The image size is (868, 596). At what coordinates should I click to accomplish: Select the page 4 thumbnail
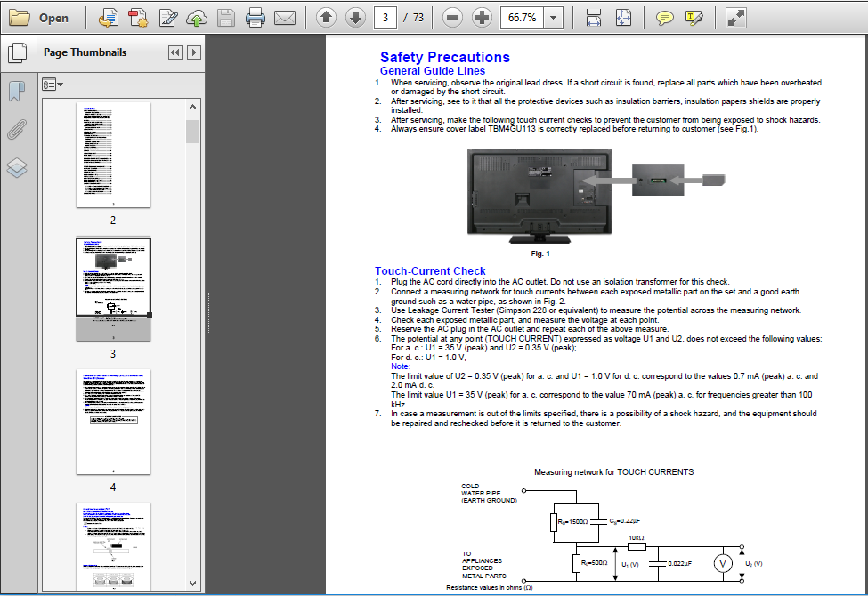(113, 422)
